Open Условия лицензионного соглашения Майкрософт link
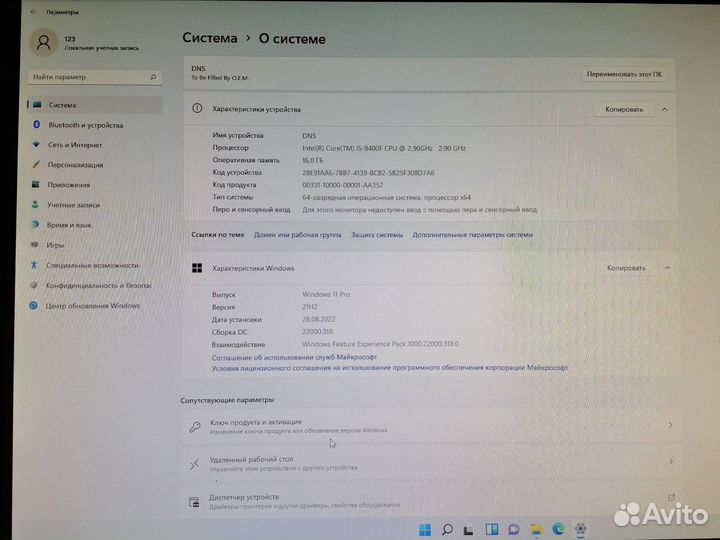Screen dimensions: 720x540 pyautogui.click(x=390, y=368)
